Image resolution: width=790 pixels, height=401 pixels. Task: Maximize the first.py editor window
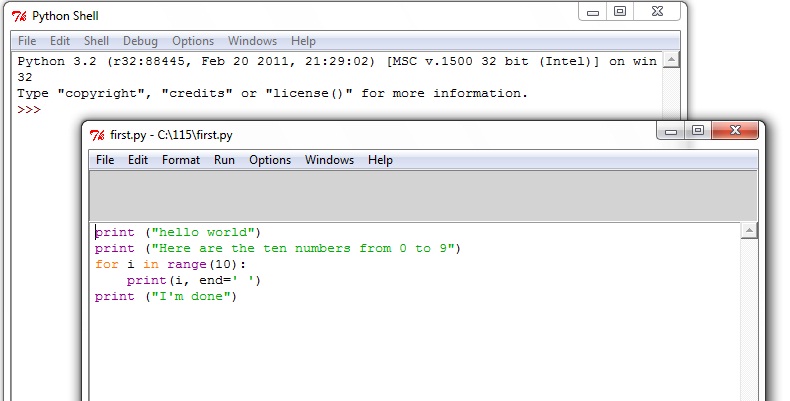pyautogui.click(x=697, y=130)
